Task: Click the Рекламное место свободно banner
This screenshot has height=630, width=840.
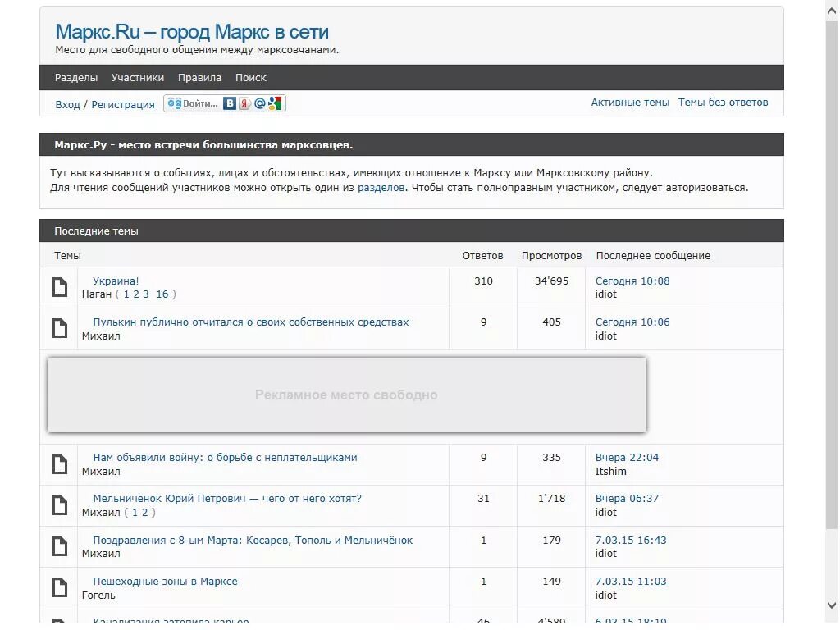Action: [347, 395]
